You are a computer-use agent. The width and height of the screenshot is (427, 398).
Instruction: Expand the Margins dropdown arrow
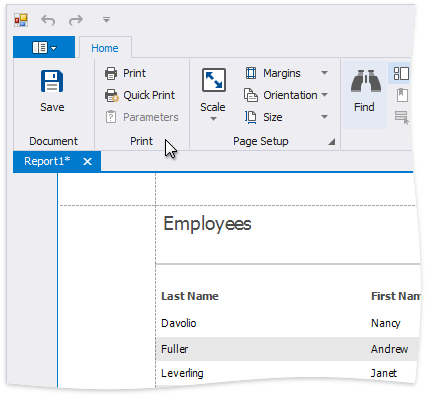coord(324,73)
